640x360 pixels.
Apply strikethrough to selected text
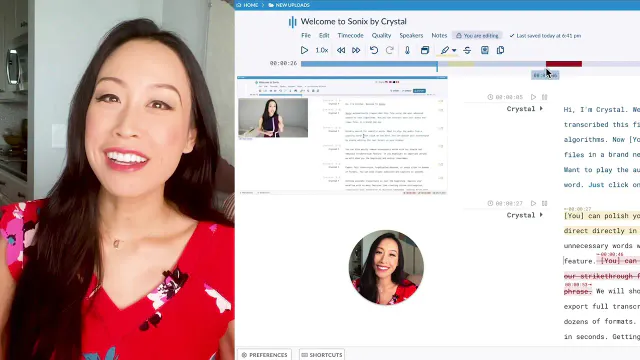click(467, 50)
